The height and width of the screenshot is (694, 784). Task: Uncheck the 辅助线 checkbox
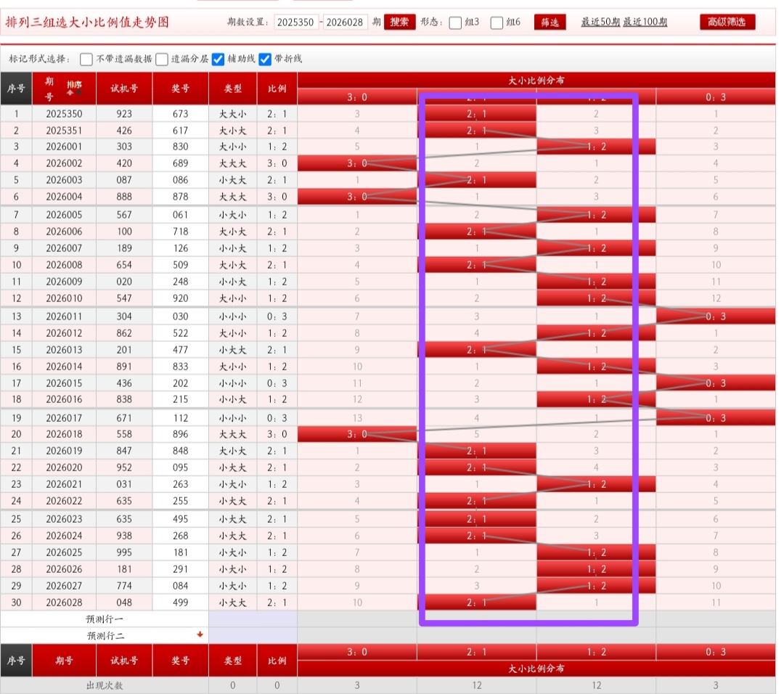[x=218, y=59]
